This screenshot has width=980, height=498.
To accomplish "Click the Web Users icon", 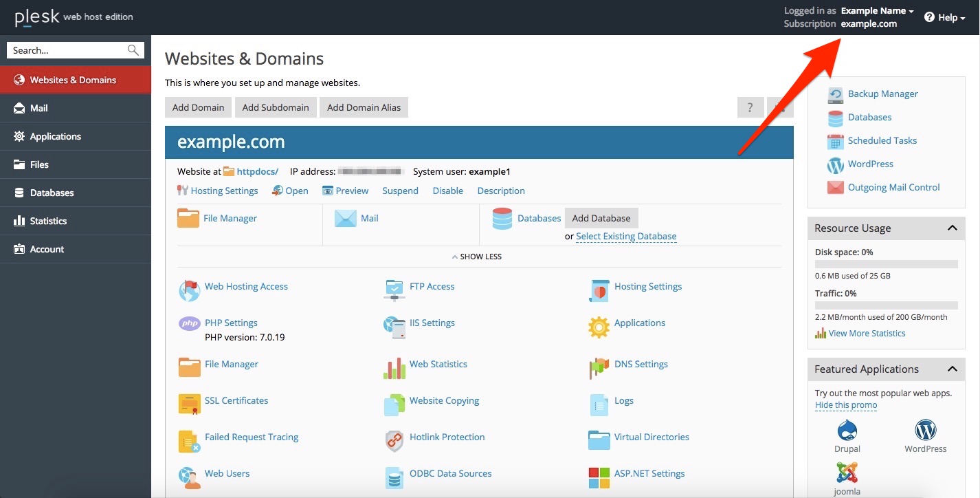I will tap(189, 477).
